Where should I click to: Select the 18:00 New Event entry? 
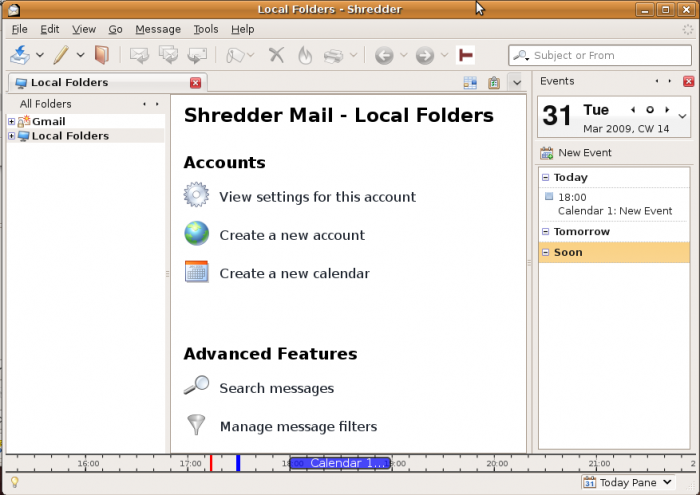point(614,204)
